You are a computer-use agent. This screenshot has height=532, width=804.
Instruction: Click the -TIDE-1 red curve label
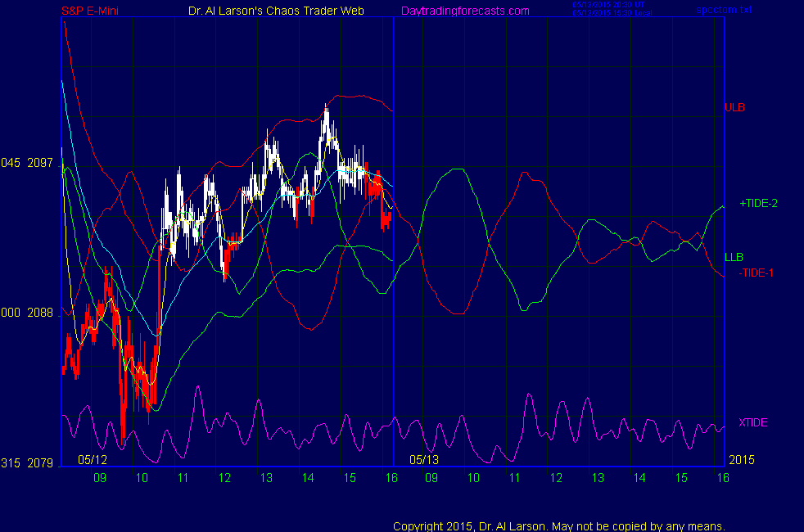[x=756, y=273]
